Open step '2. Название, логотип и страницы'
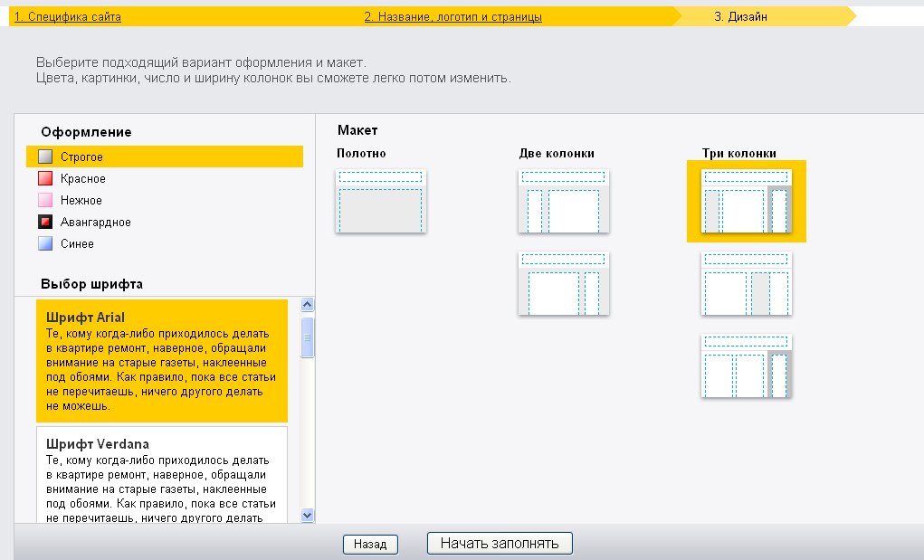 [x=452, y=17]
